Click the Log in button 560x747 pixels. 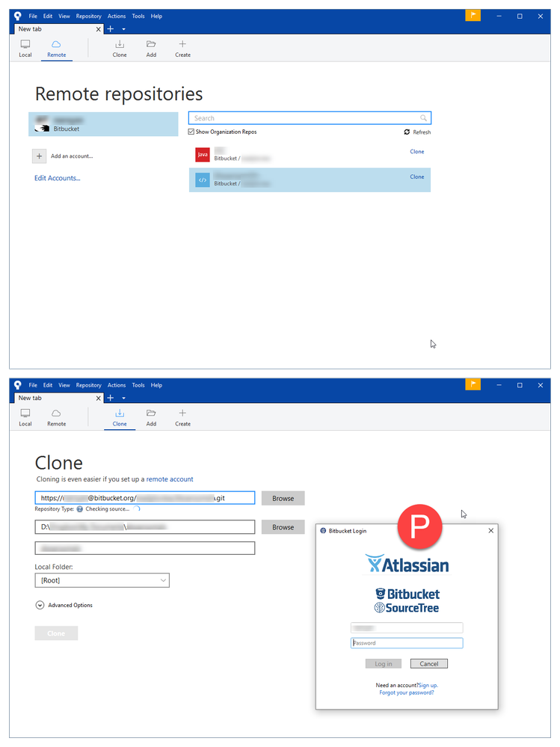(384, 664)
